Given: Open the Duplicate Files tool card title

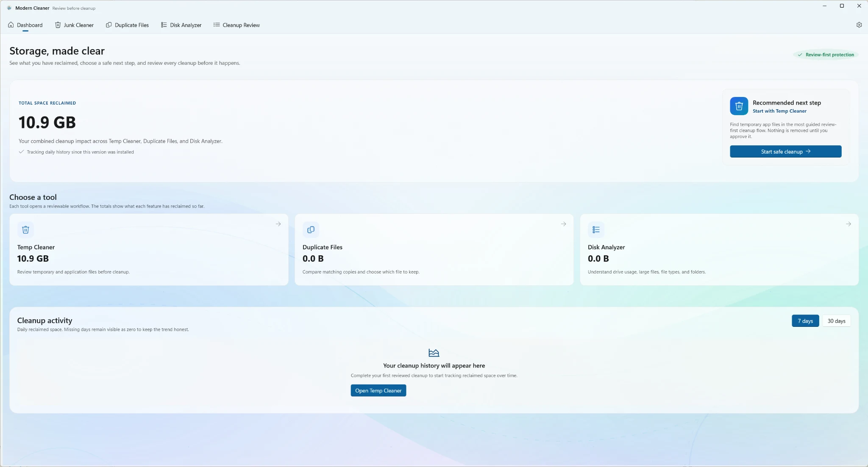Looking at the screenshot, I should coord(323,247).
